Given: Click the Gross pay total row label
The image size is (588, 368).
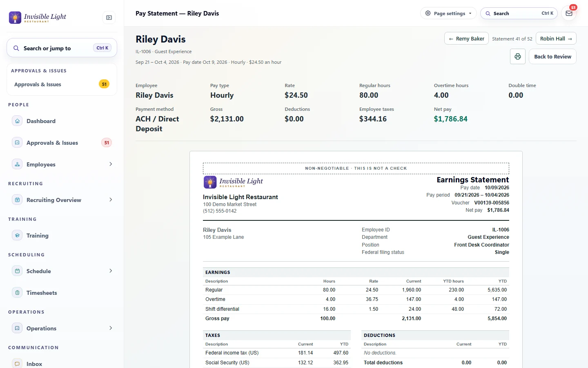Looking at the screenshot, I should (x=217, y=319).
